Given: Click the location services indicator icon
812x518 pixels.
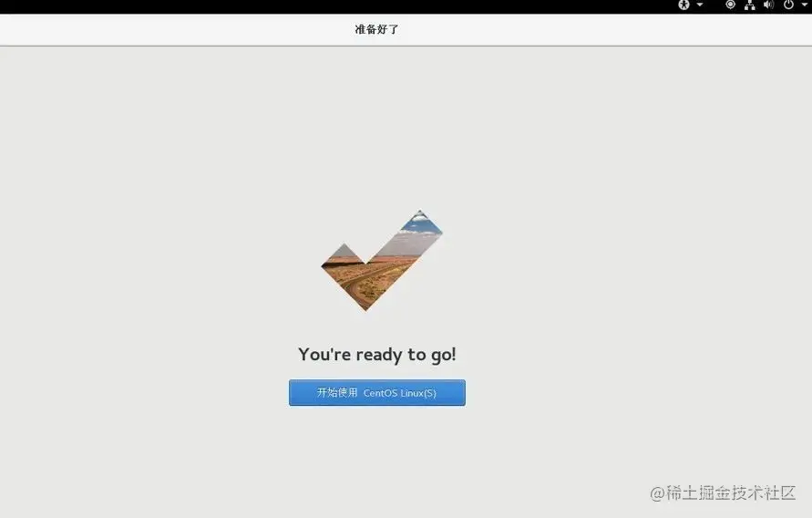Looking at the screenshot, I should tap(730, 5).
